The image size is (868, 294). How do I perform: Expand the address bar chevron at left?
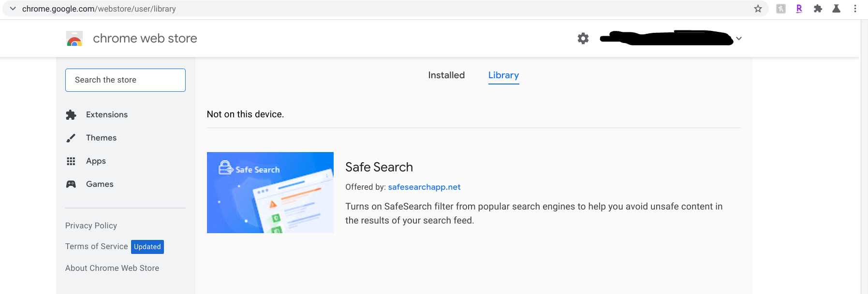(x=13, y=9)
